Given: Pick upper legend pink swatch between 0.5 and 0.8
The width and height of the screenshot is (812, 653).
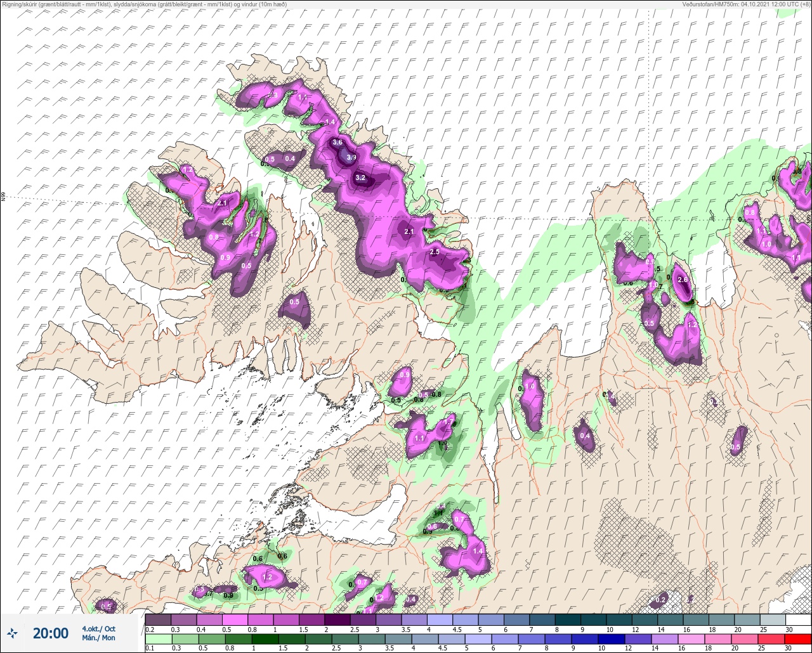Looking at the screenshot, I should point(235,619).
